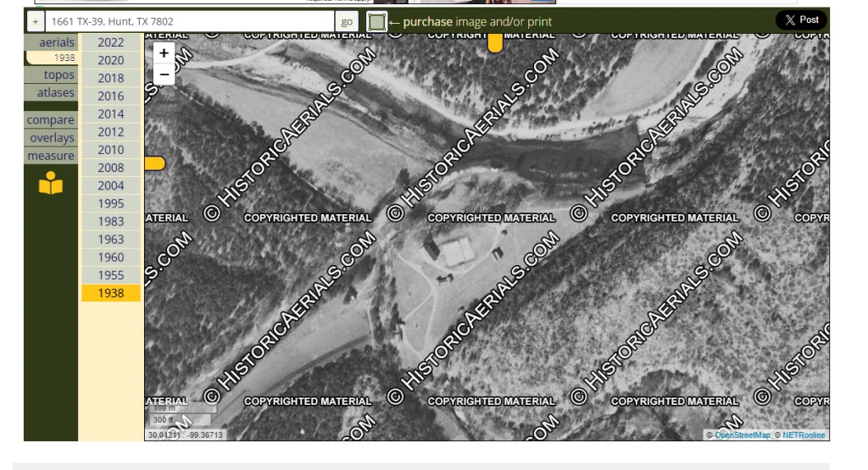Click the plus button beside the address field

pos(36,21)
